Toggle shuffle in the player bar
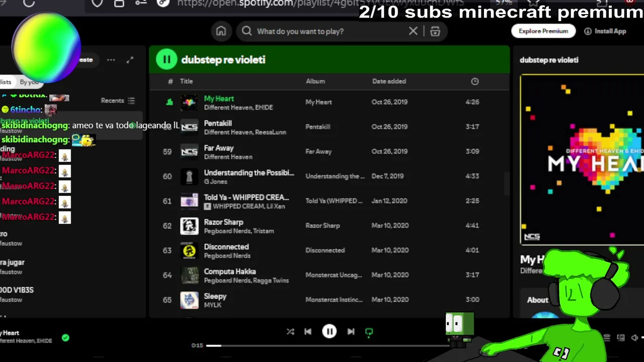 (x=290, y=331)
